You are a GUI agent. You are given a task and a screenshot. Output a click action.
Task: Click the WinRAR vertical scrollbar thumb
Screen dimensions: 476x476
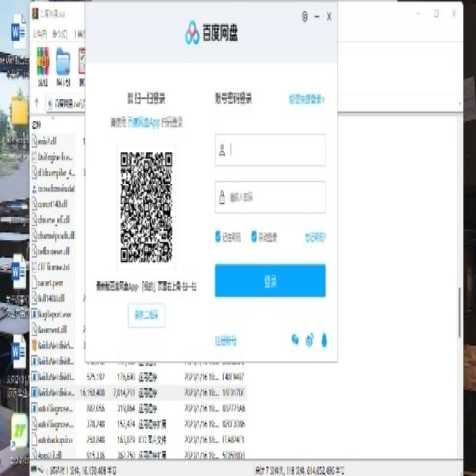(460, 313)
